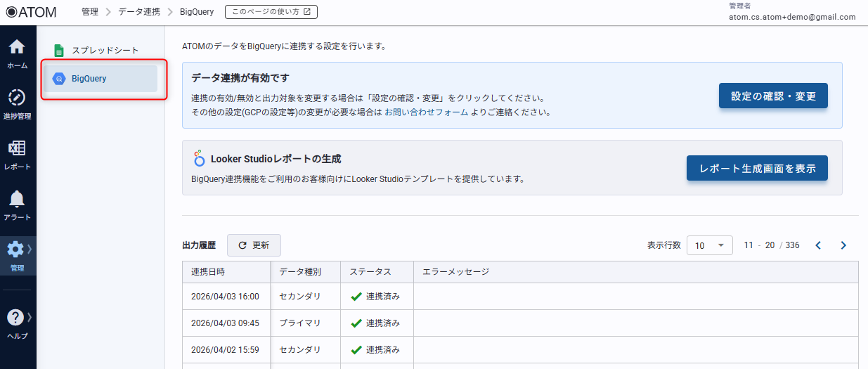Open progress management (進捗管理) icon
The width and height of the screenshot is (868, 369).
coord(18,104)
